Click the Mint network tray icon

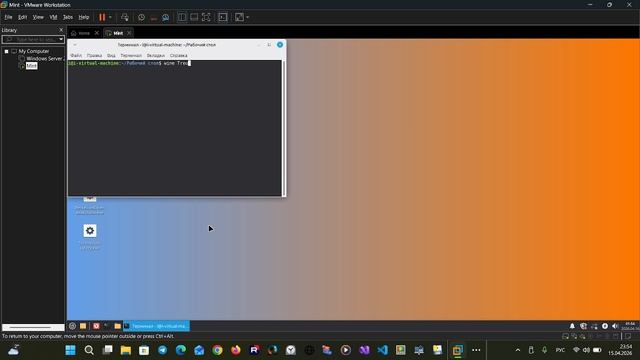pyautogui.click(x=594, y=326)
